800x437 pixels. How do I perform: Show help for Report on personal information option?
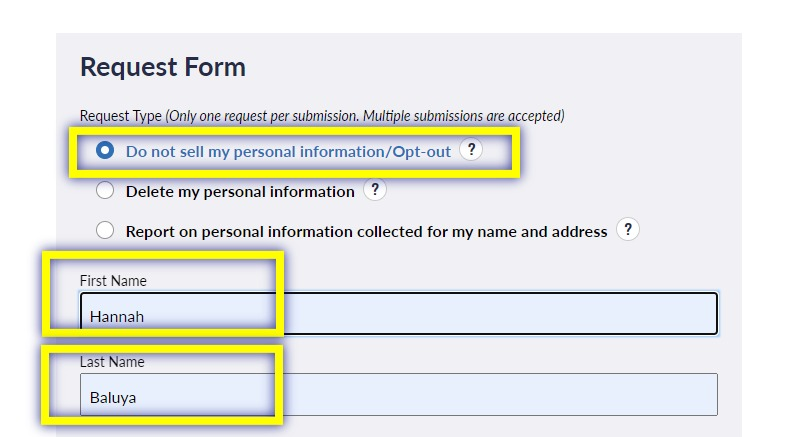pos(628,229)
